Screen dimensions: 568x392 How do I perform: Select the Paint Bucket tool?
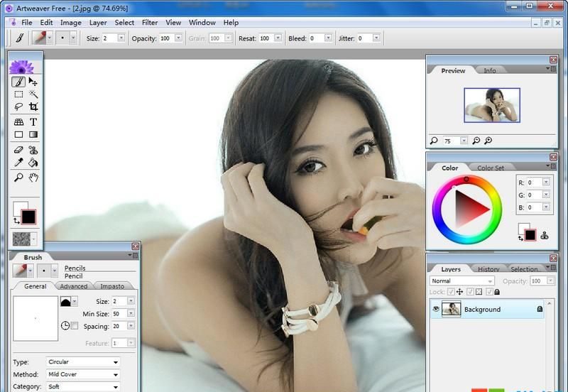33,163
